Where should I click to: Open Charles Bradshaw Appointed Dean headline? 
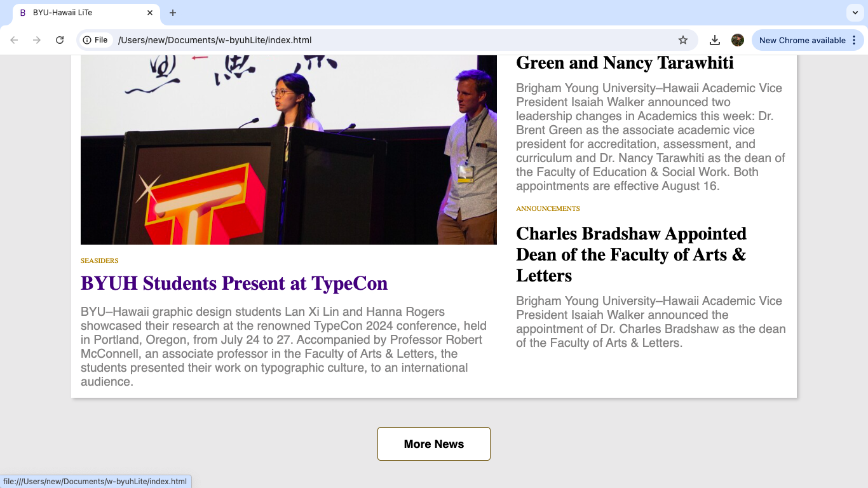[x=631, y=255]
